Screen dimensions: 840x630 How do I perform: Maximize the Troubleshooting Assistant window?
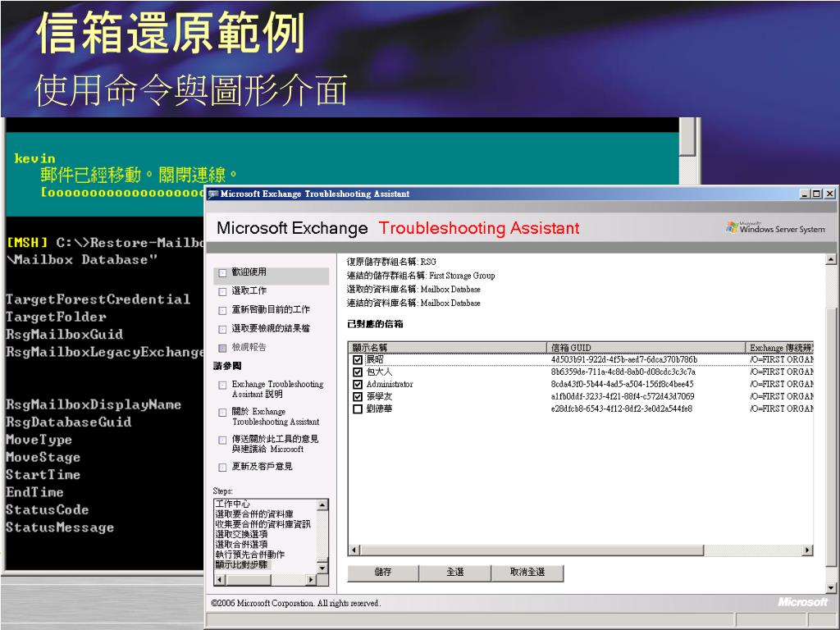816,194
